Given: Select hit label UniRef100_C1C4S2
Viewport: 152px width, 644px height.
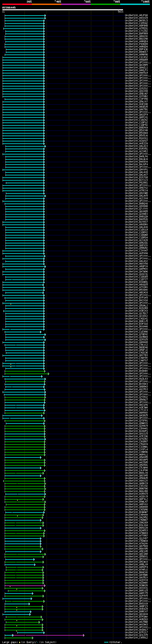Looking at the screenshot, I should 136,57.
